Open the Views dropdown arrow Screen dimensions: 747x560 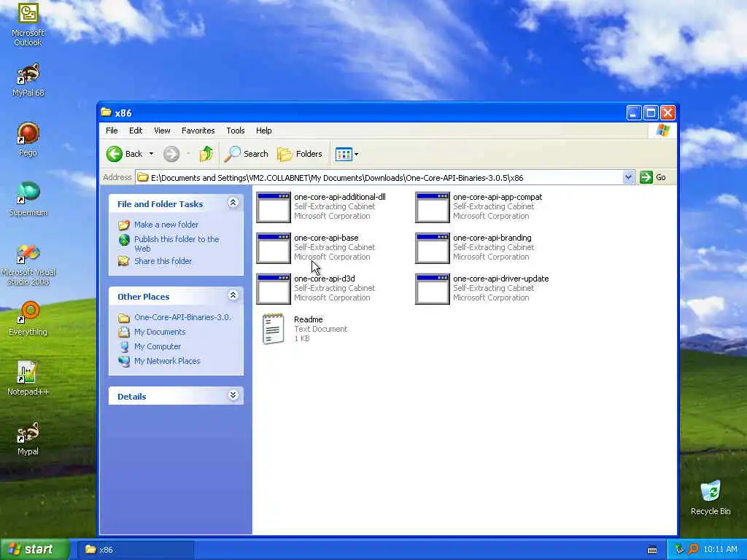tap(356, 154)
